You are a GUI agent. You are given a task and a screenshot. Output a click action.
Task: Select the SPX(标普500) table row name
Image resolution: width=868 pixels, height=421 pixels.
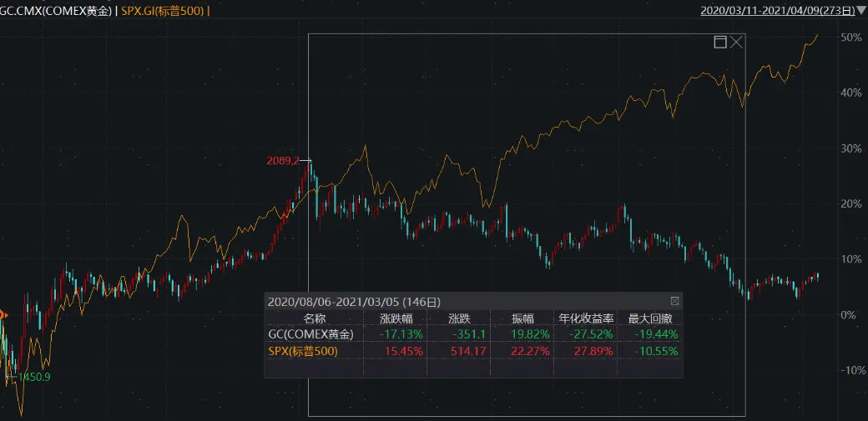tap(303, 351)
